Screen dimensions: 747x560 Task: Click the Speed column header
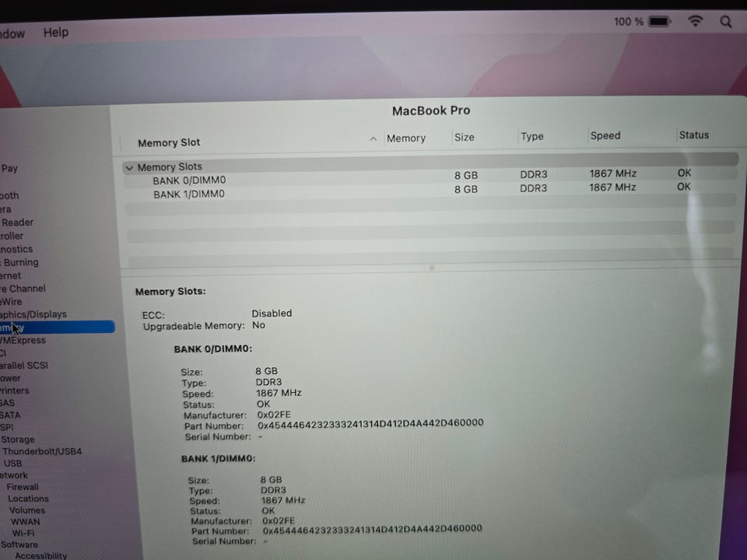tap(605, 135)
